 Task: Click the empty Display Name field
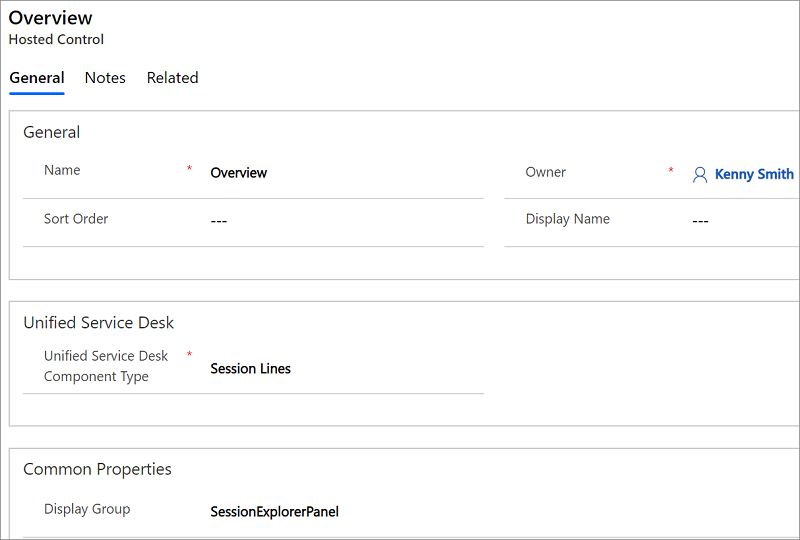point(745,221)
